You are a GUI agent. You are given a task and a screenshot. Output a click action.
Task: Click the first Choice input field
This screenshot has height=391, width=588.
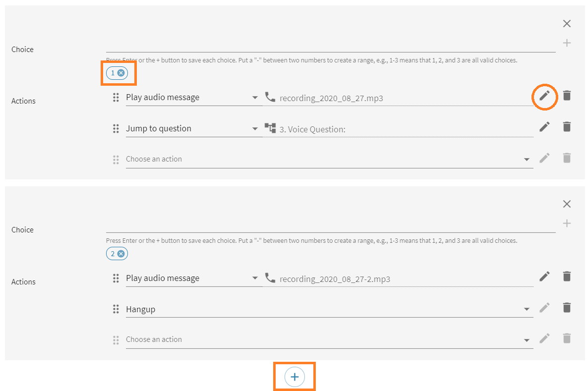[330, 46]
